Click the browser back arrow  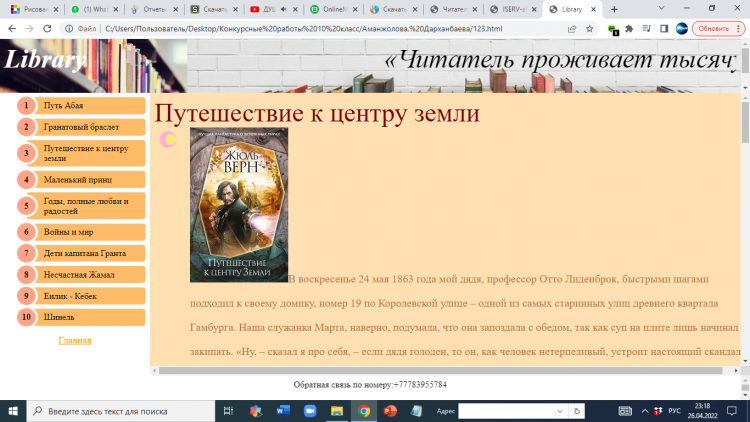9,29
